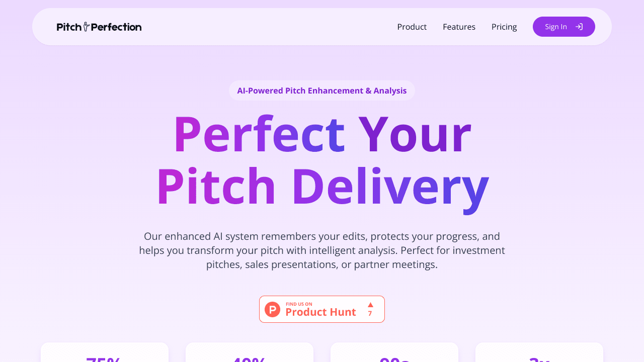
Task: Click the "FIND US ON" label
Action: click(299, 304)
